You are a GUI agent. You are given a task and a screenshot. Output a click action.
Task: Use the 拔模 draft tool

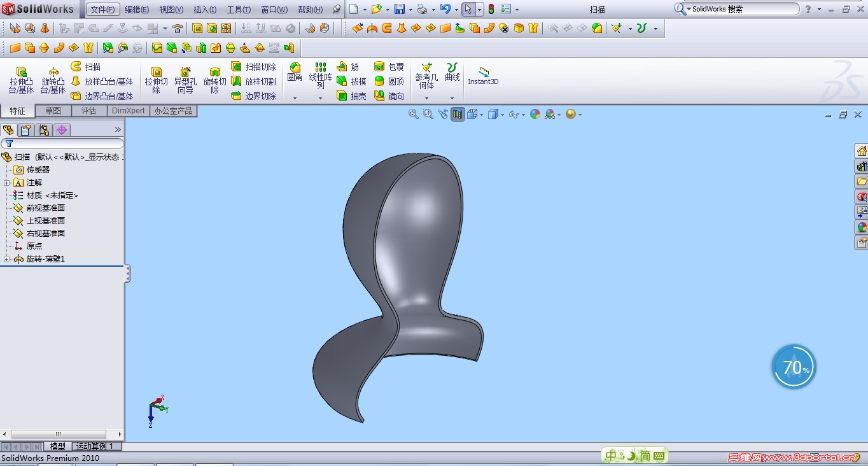pos(351,81)
